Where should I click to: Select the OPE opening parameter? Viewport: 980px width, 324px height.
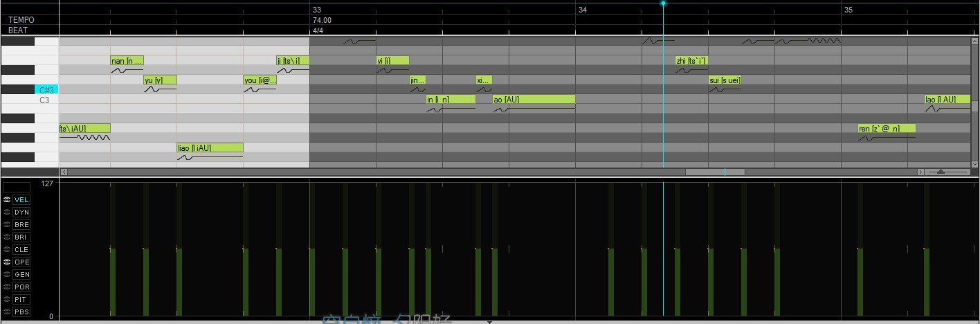click(21, 262)
